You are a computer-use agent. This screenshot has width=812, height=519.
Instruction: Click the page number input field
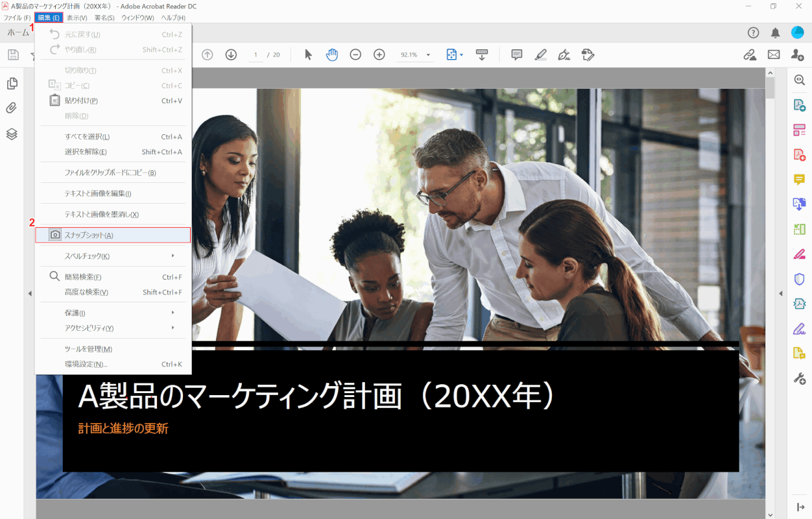[255, 54]
